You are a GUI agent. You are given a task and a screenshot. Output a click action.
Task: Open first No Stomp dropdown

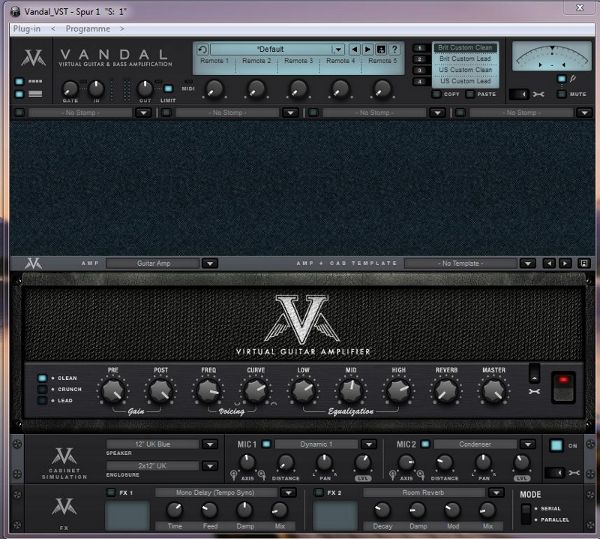coord(143,113)
